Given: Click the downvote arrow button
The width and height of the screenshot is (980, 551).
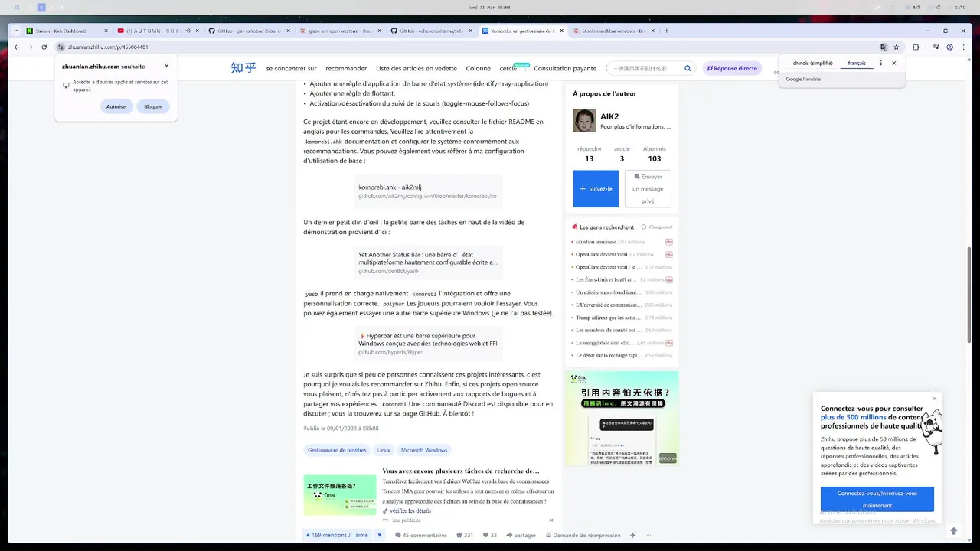Looking at the screenshot, I should coord(379,535).
